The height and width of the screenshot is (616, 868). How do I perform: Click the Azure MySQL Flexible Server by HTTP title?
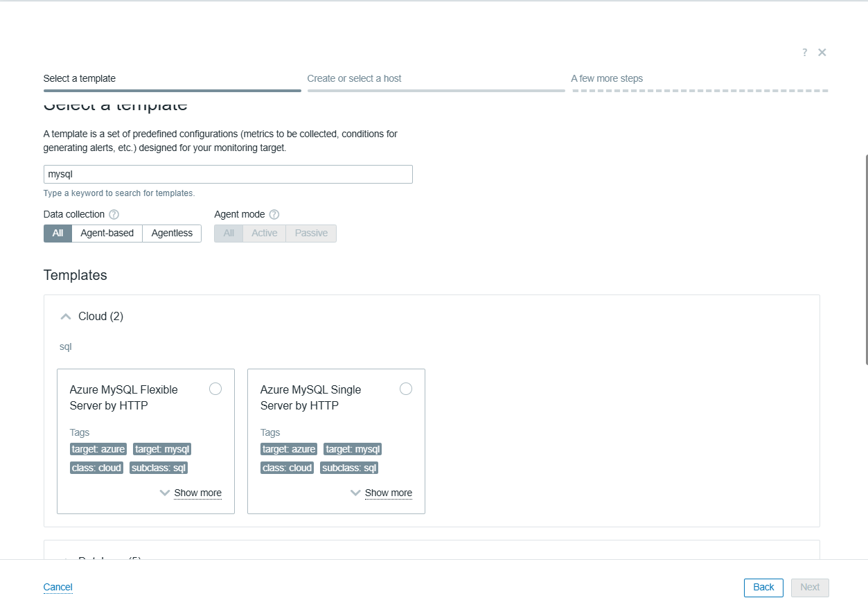pyautogui.click(x=124, y=398)
